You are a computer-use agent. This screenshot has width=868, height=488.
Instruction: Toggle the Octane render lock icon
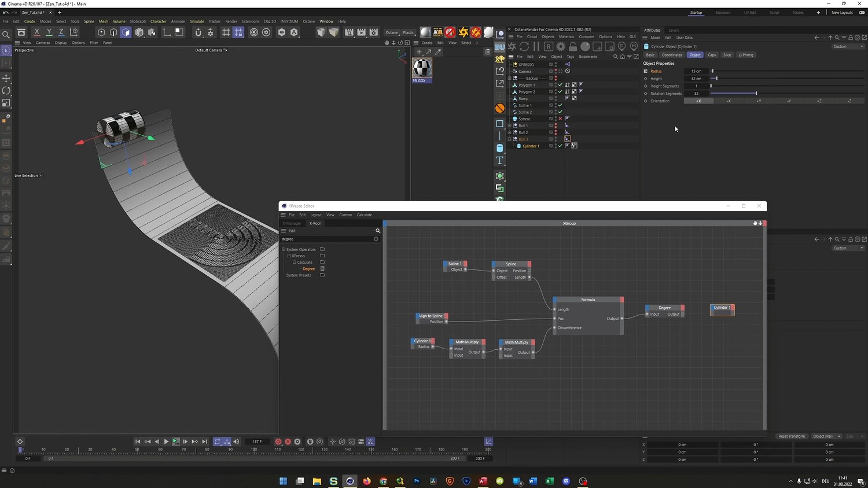(573, 46)
